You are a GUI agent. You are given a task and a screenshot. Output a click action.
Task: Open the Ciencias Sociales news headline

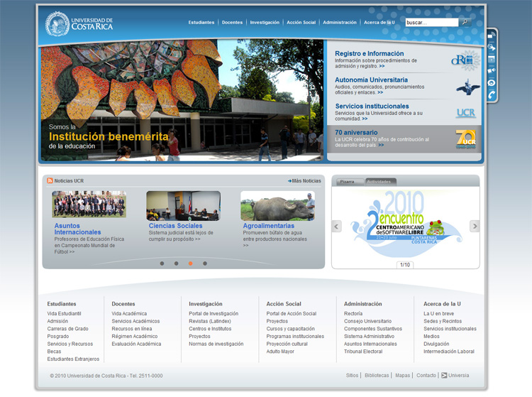coord(175,226)
